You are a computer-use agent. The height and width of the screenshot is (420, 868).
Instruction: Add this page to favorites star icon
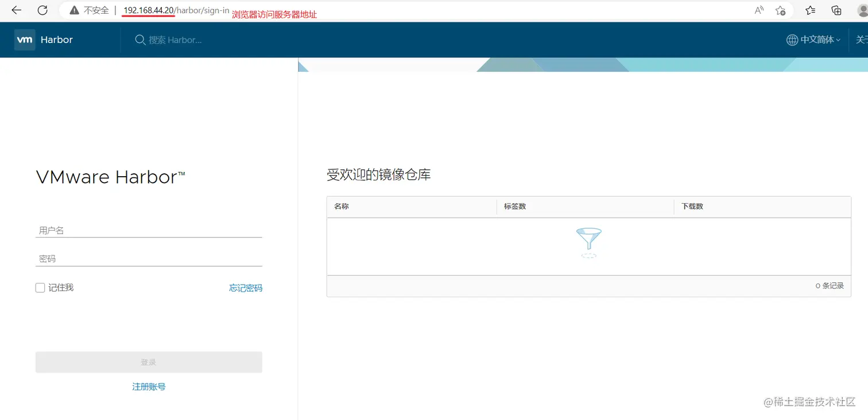click(x=781, y=10)
